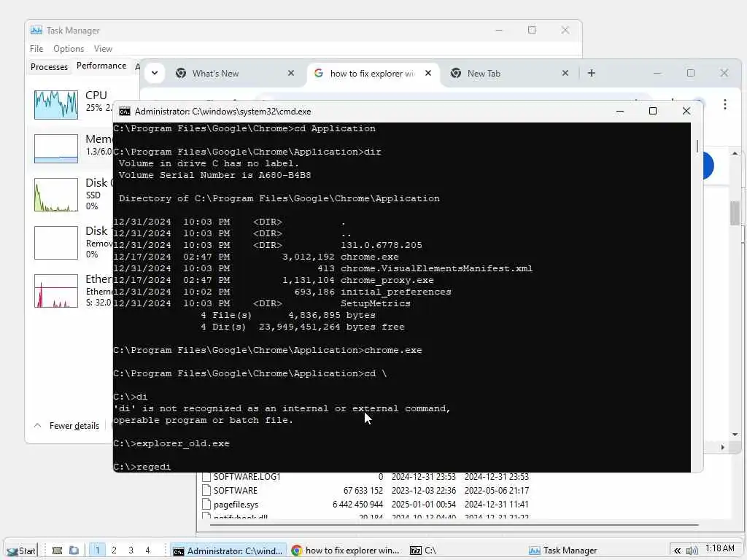The image size is (747, 560).
Task: Click the Chrome icon on the New Tab tab
Action: point(456,74)
